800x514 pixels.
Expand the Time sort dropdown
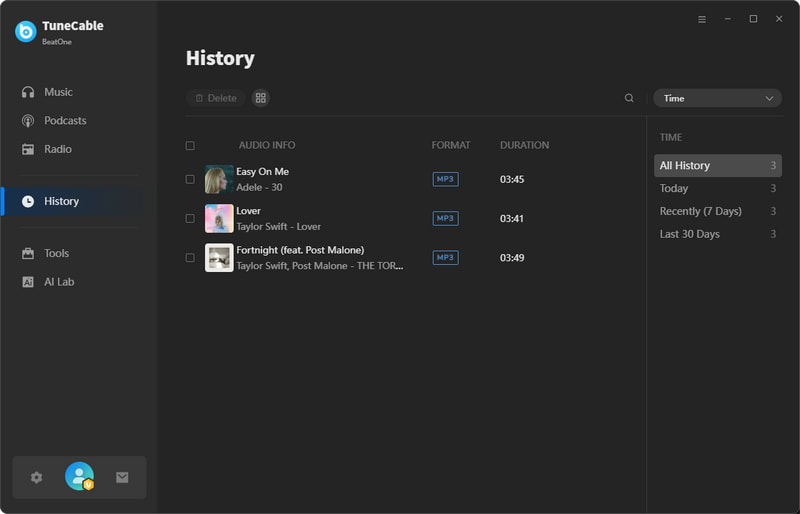click(x=717, y=99)
